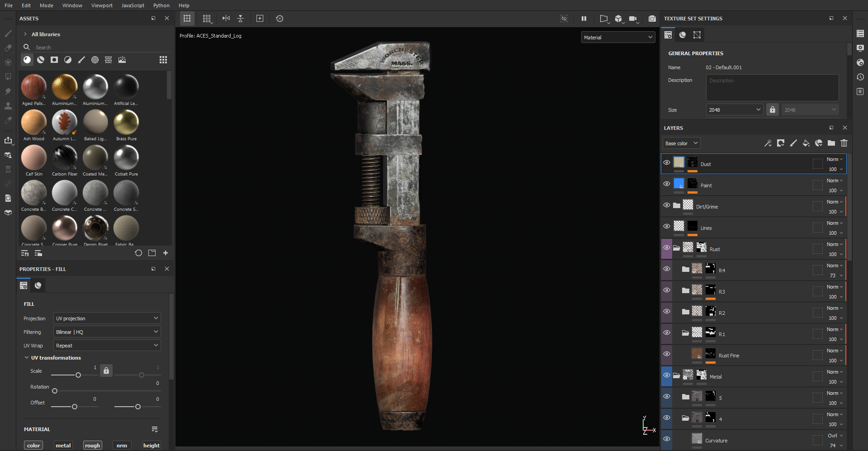This screenshot has height=451, width=868.
Task: Refresh the assets library
Action: 138,253
